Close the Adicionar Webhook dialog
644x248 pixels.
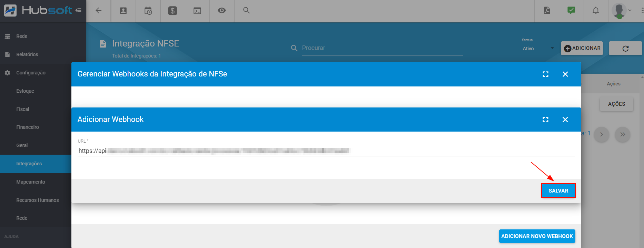click(x=565, y=120)
